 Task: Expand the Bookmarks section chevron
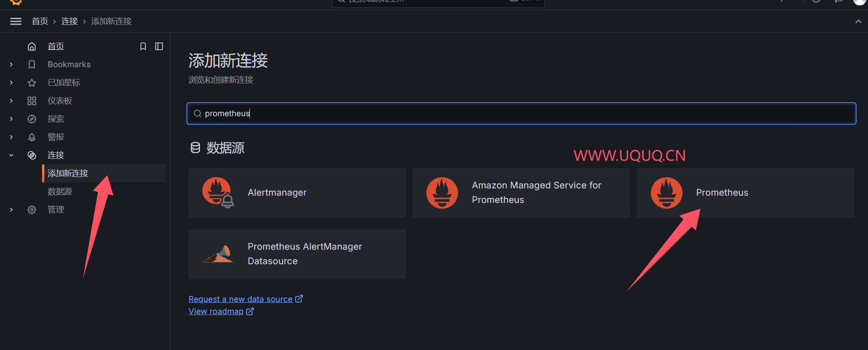click(x=11, y=64)
